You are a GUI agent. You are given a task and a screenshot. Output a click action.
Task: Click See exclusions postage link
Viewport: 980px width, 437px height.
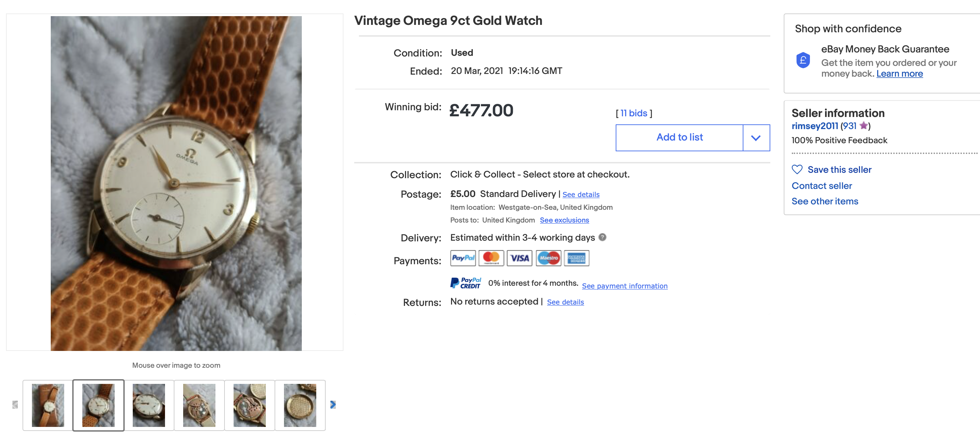[x=564, y=220]
